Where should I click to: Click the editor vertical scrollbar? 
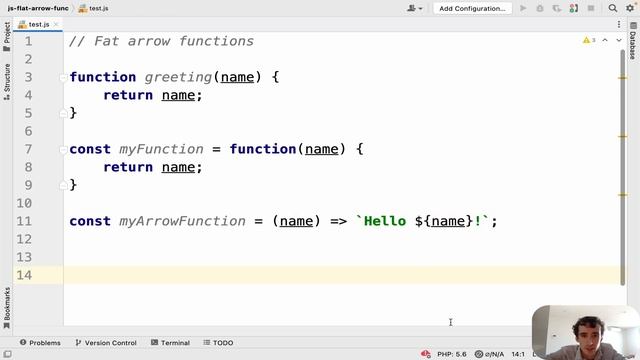coord(623,167)
